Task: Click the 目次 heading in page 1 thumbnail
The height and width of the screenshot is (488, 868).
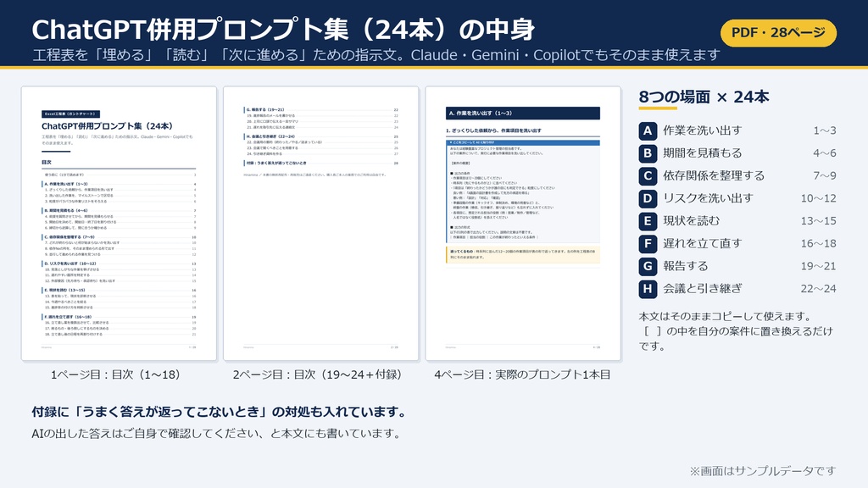Action: (x=47, y=162)
